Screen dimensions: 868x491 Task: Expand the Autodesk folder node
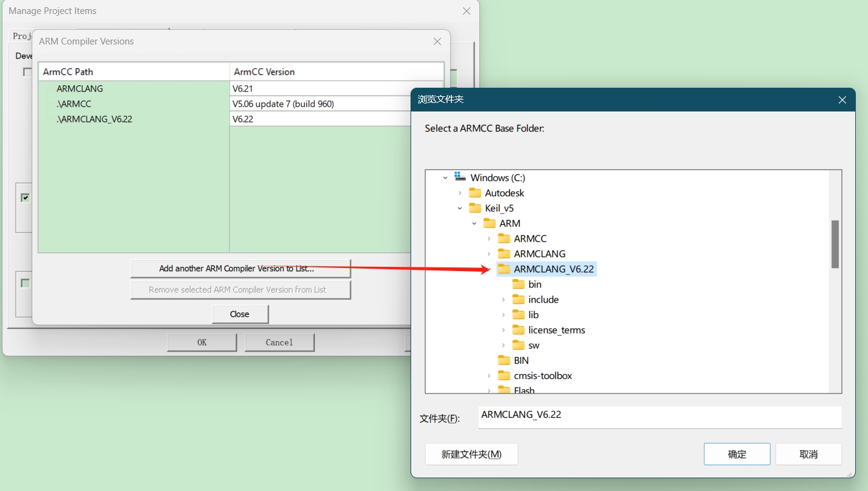point(460,193)
